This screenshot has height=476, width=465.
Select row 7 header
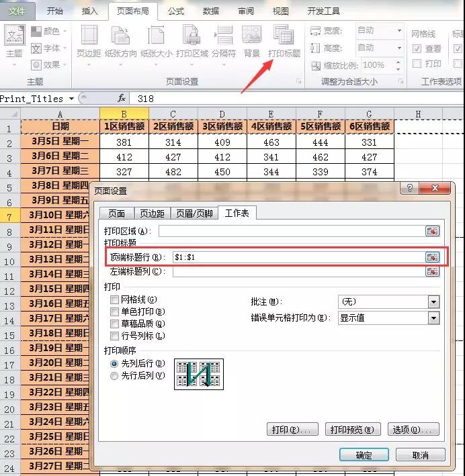9,217
